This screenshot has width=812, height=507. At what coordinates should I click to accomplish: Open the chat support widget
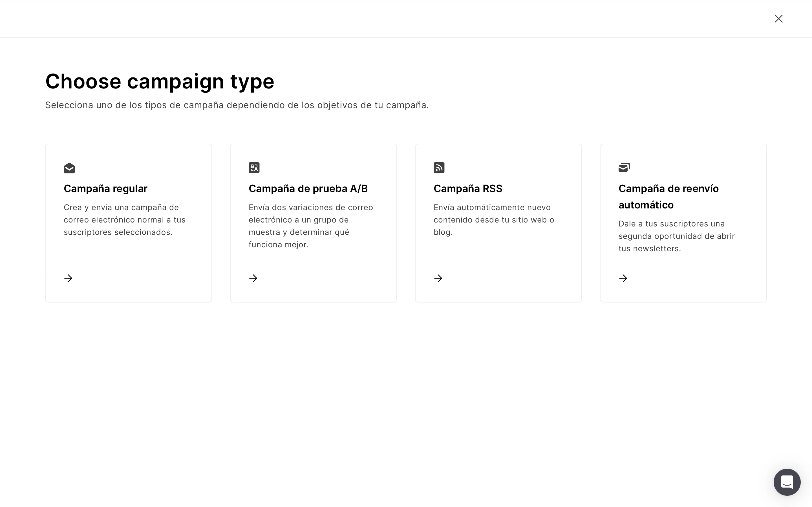787,482
